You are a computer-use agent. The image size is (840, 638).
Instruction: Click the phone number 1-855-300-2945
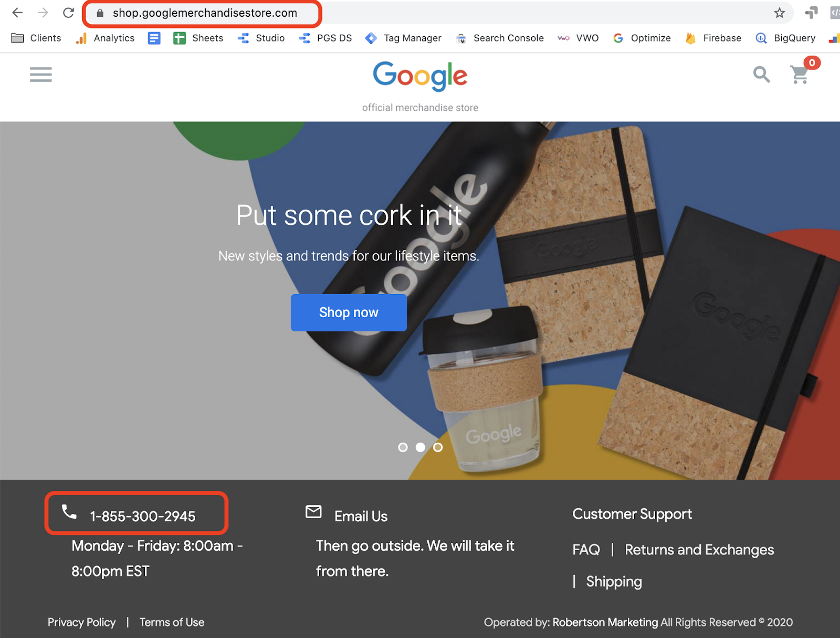pos(142,516)
